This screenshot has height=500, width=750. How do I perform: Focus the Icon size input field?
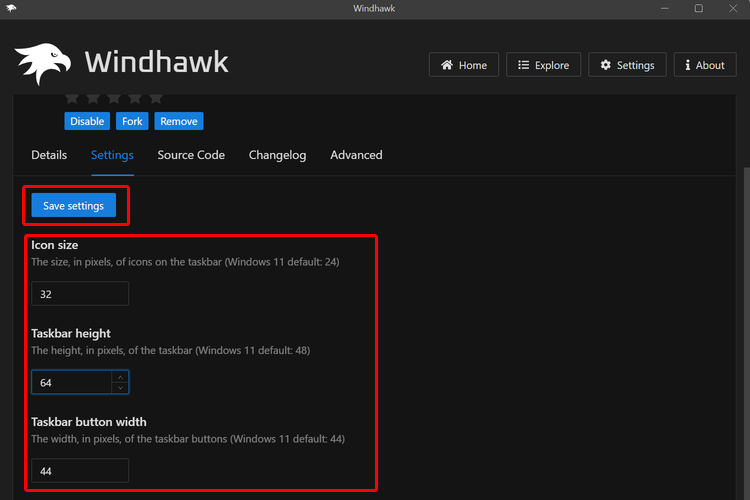click(80, 293)
